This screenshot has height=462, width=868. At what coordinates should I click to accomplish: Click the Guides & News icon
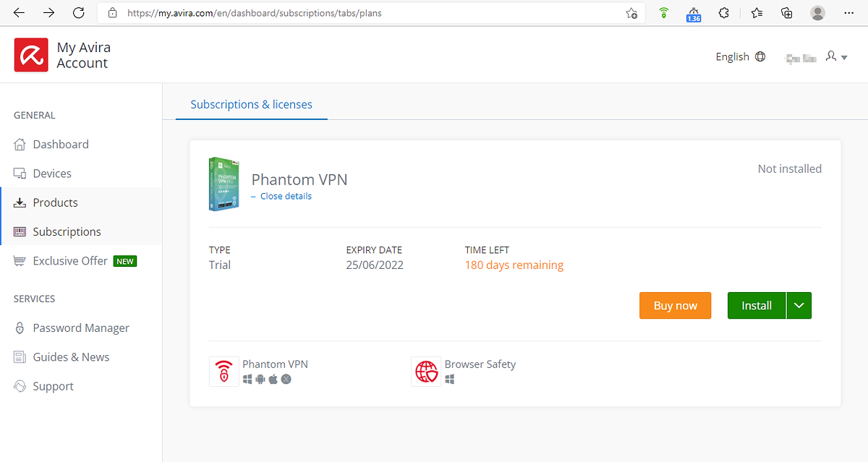coord(20,357)
